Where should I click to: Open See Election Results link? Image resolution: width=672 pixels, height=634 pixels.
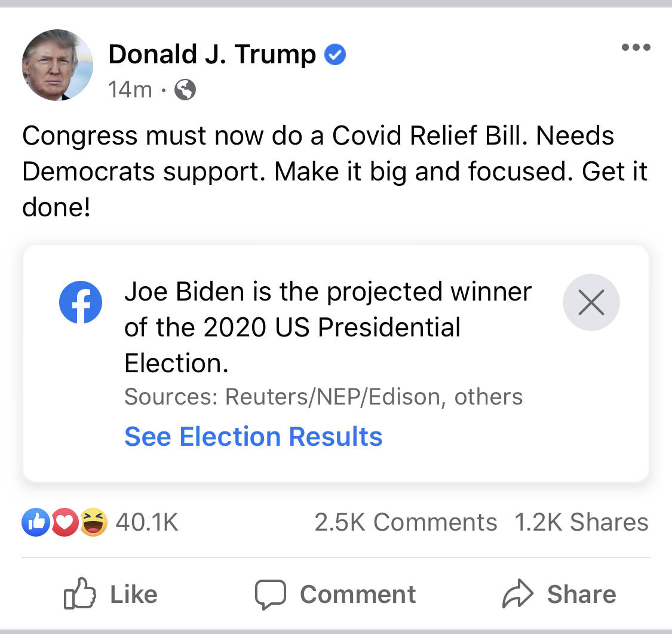[x=253, y=436]
